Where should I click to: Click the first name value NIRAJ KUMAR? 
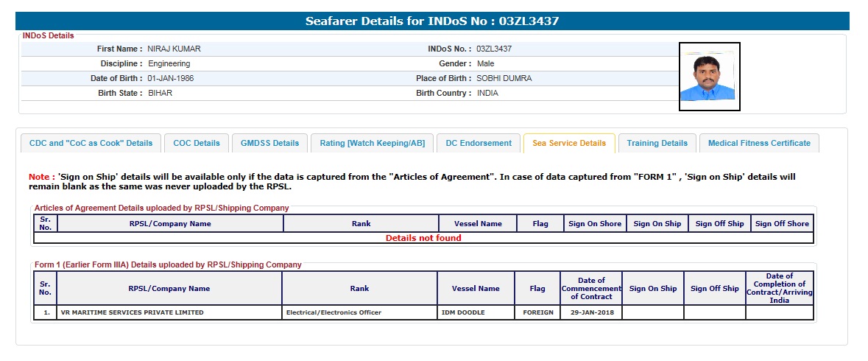coord(174,49)
